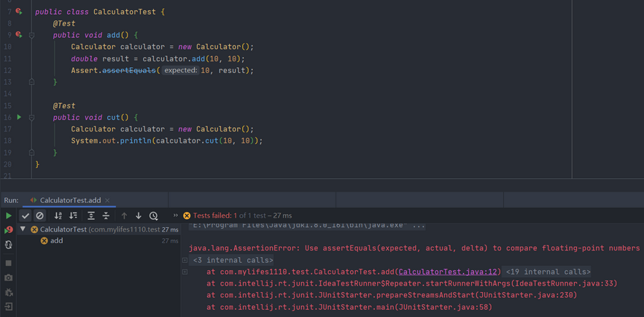Expand the 3 internal calls fold icon
The image size is (644, 317).
(x=185, y=260)
